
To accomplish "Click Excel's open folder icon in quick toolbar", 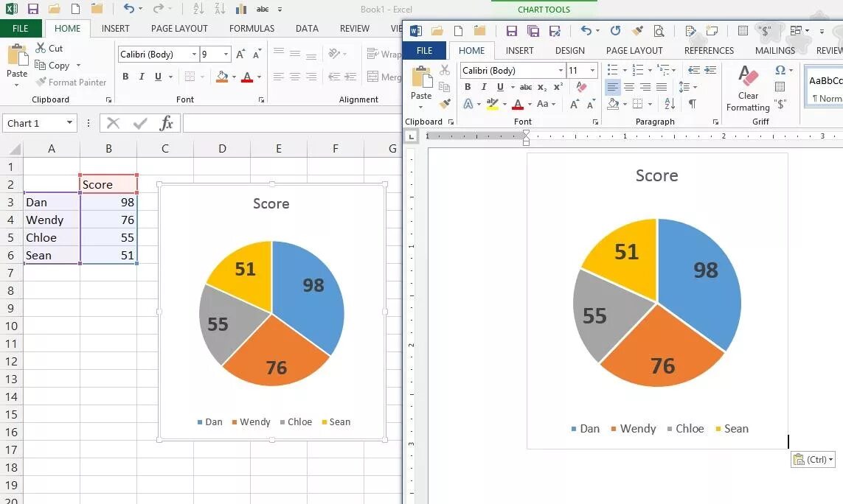I will pos(54,9).
